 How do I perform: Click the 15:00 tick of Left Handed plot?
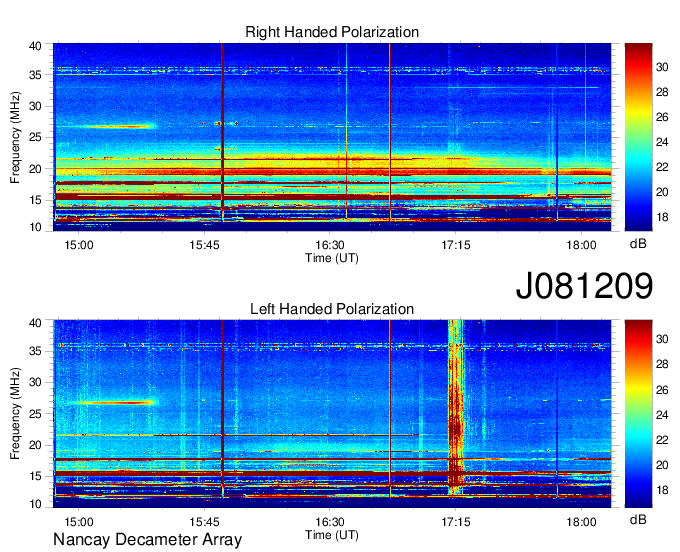(x=78, y=522)
